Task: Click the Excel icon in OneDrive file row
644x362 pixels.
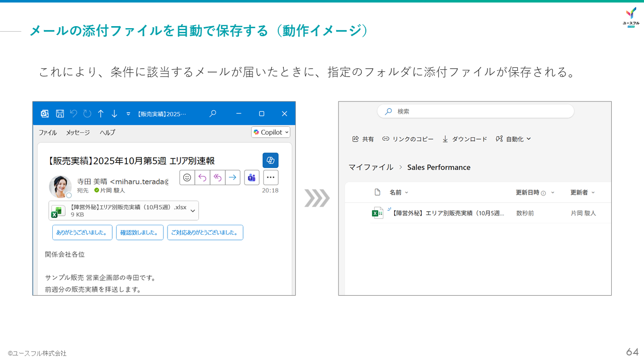Action: point(377,213)
